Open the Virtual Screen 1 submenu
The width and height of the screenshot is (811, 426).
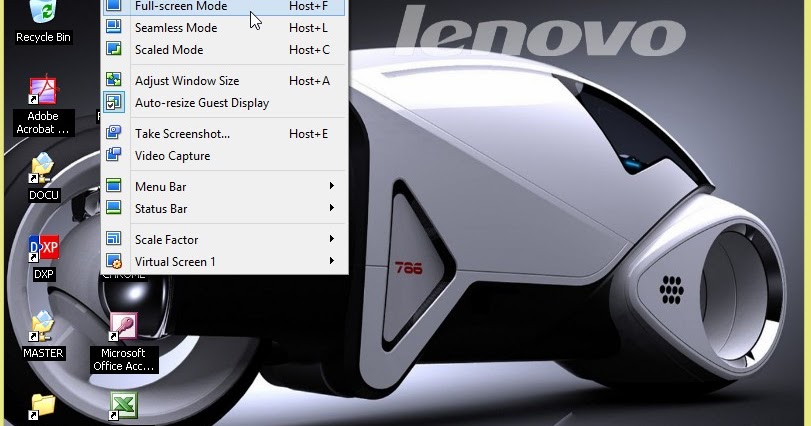223,262
